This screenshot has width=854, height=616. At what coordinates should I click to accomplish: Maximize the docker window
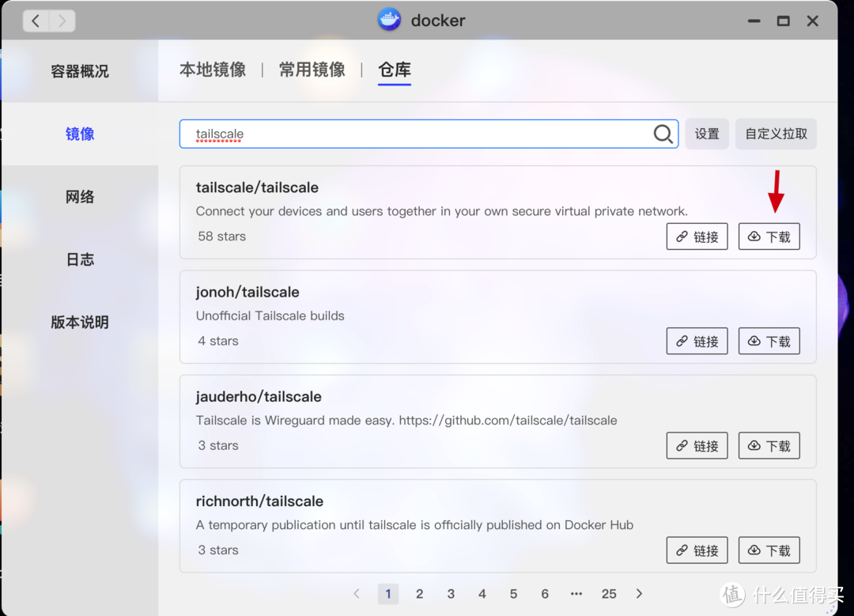[783, 21]
